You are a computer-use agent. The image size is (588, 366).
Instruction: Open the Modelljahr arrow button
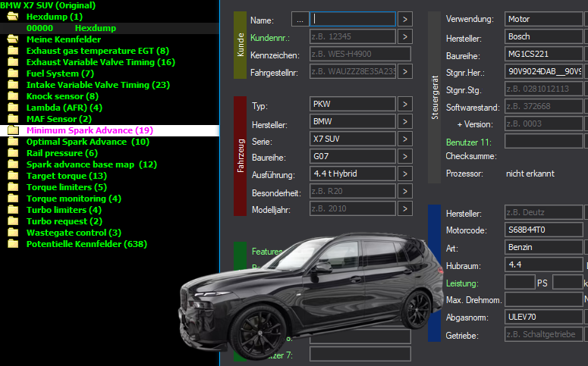click(405, 208)
